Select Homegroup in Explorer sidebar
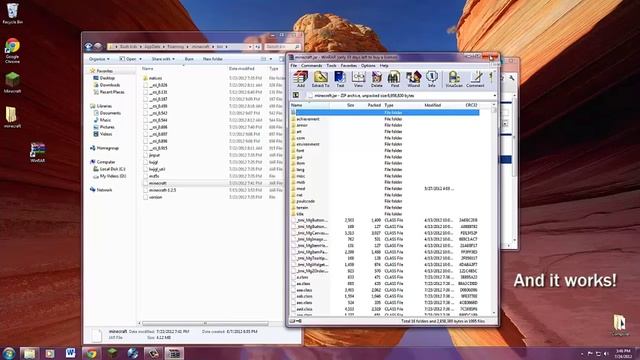This screenshot has width=640, height=360. click(108, 148)
